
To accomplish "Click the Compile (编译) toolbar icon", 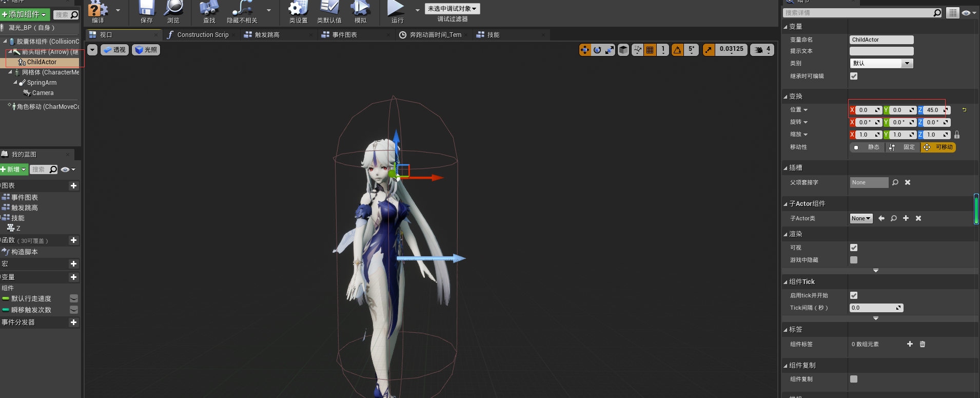I will pos(98,9).
